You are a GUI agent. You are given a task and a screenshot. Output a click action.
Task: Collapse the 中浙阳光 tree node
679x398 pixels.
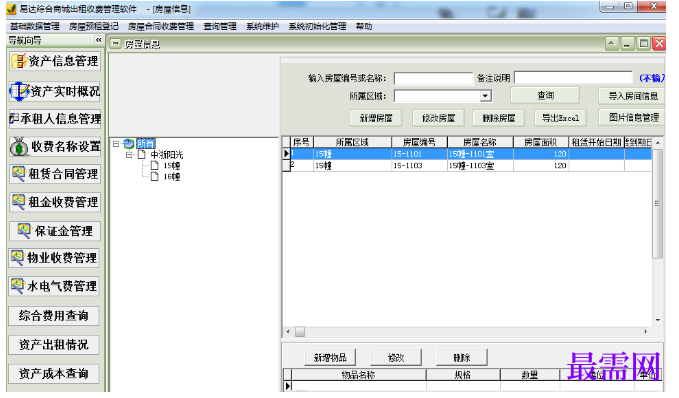[x=129, y=155]
